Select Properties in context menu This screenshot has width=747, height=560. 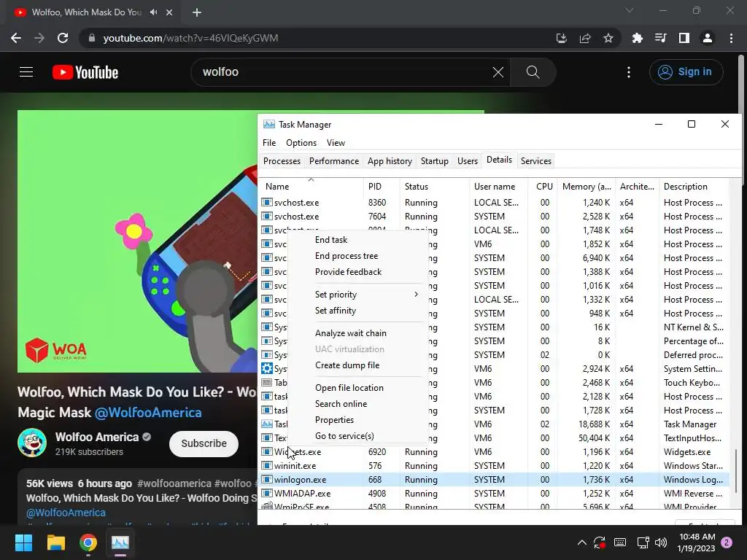pyautogui.click(x=334, y=420)
